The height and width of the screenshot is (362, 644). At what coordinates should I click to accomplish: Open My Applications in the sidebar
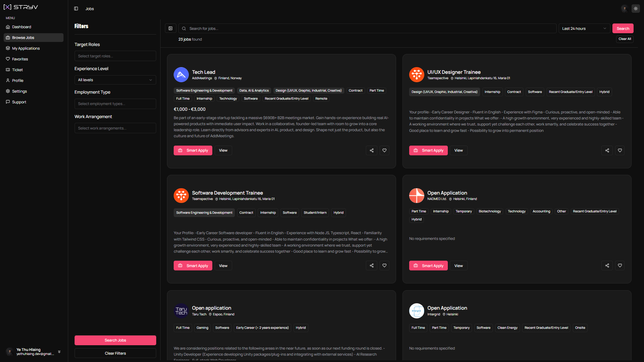click(34, 48)
